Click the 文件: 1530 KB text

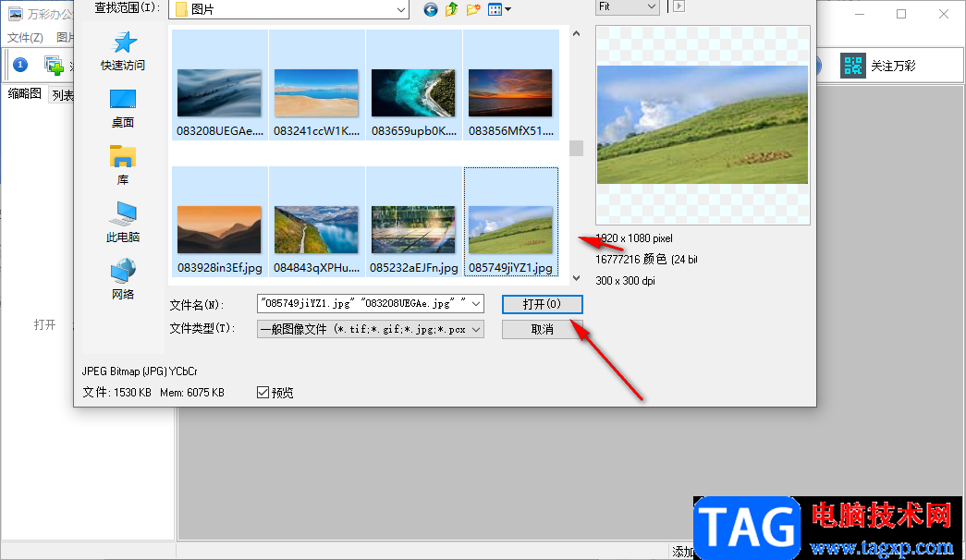pos(117,393)
